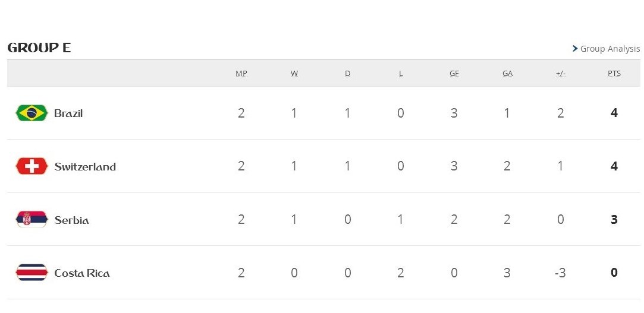Click the +/- goal difference header
Viewport: 644px width, 313px height.
[x=561, y=74]
